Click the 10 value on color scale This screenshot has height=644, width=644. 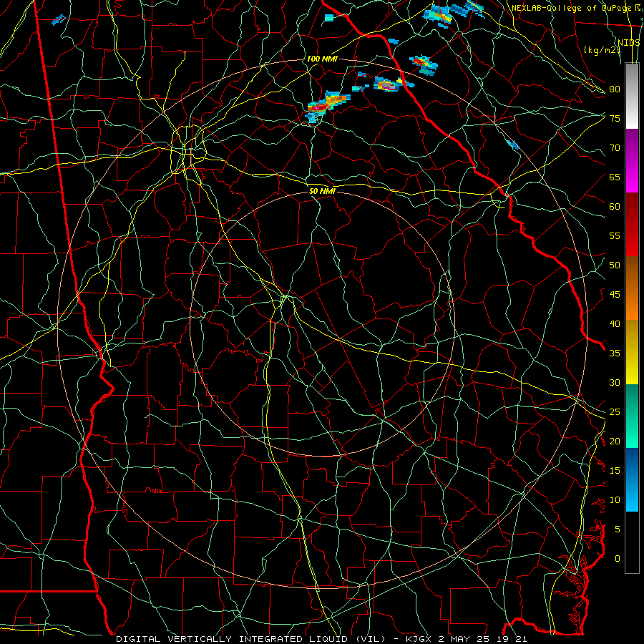615,500
